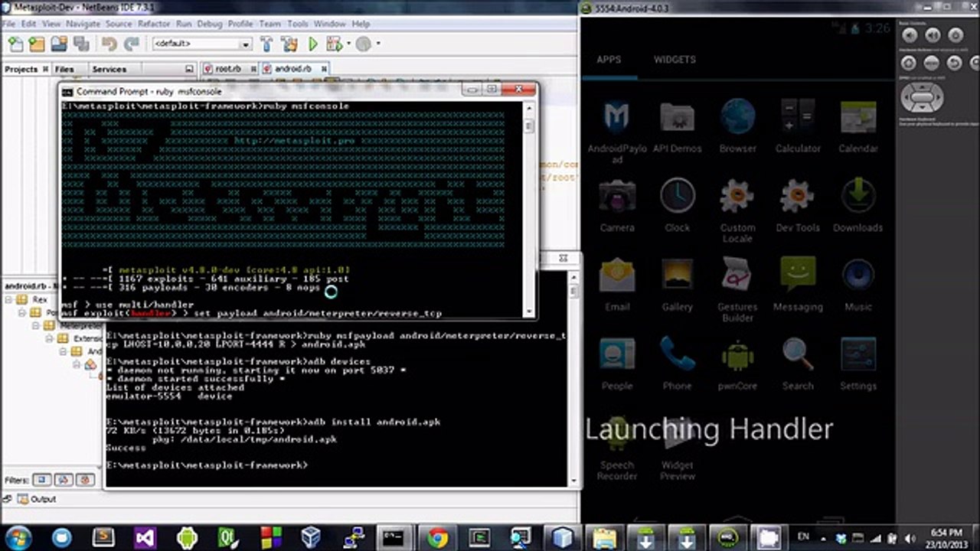This screenshot has width=980, height=551.
Task: Switch to root.rb editor tab
Action: pos(228,68)
